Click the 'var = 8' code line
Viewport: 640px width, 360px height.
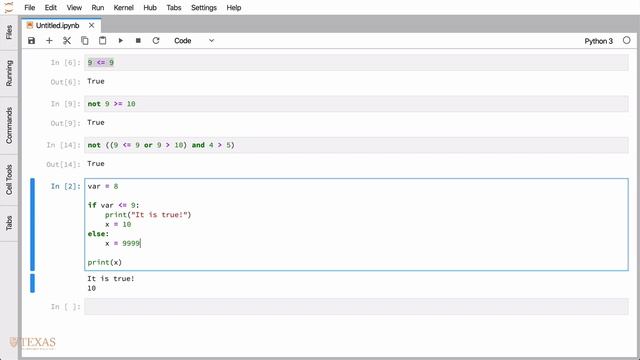coord(103,186)
